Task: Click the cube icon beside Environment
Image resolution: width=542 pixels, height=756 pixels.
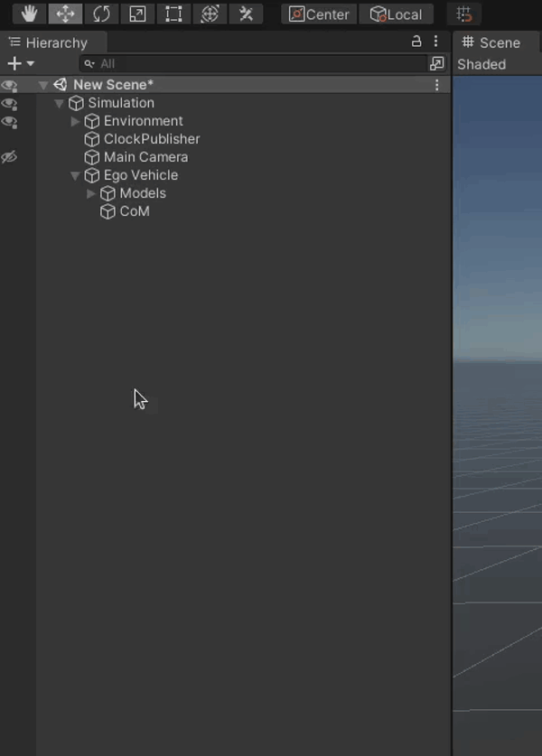Action: click(x=91, y=121)
